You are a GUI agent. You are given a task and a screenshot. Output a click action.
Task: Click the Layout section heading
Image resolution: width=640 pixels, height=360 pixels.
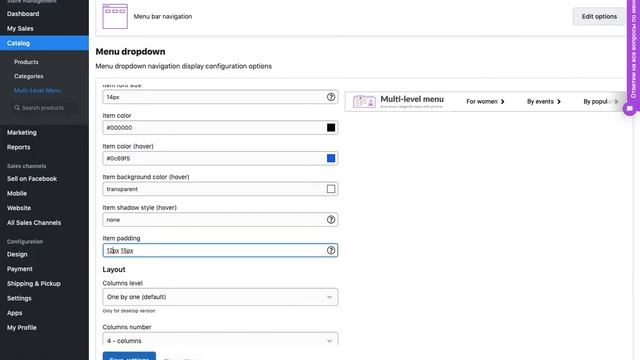[x=114, y=269]
